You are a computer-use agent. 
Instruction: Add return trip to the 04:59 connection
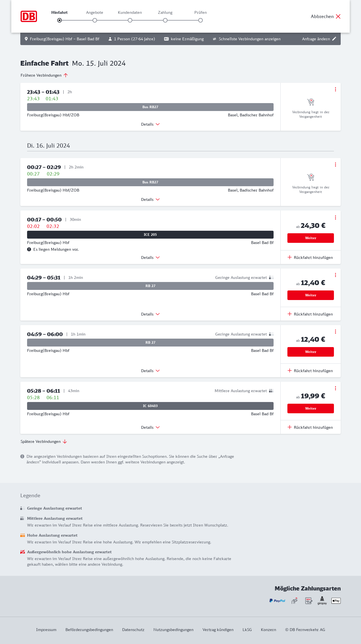pos(310,371)
